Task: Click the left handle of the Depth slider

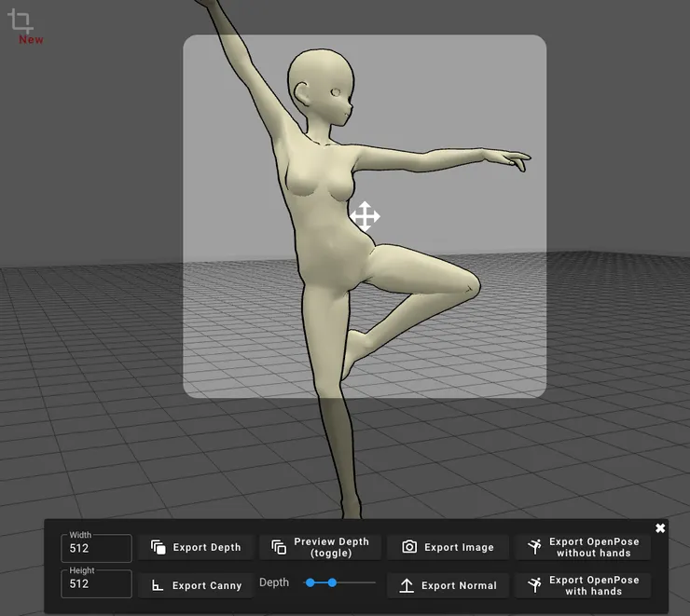Action: coord(310,582)
